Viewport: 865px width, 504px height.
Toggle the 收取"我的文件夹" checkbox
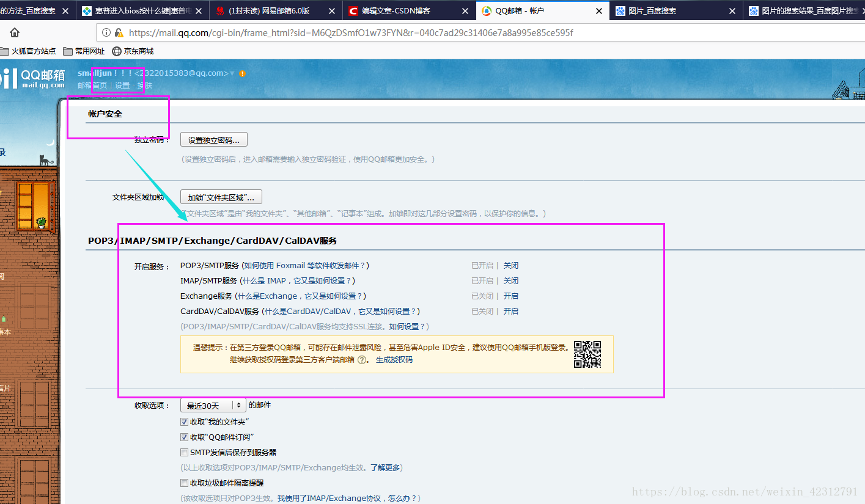click(184, 422)
